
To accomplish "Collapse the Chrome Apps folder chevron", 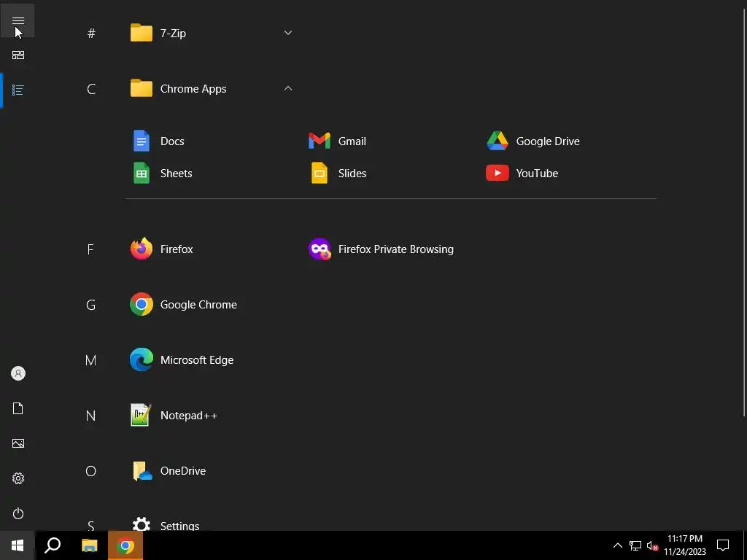I will 287,88.
